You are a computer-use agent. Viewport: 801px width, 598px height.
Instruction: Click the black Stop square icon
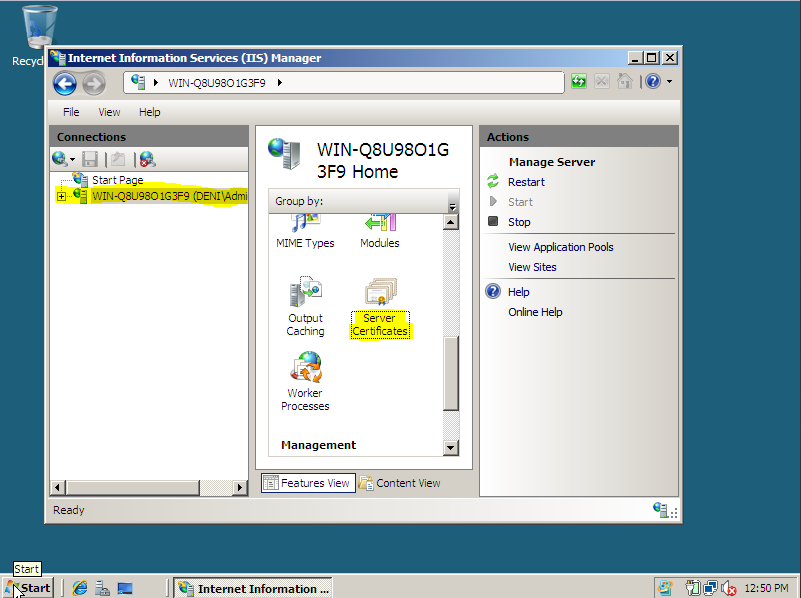493,221
